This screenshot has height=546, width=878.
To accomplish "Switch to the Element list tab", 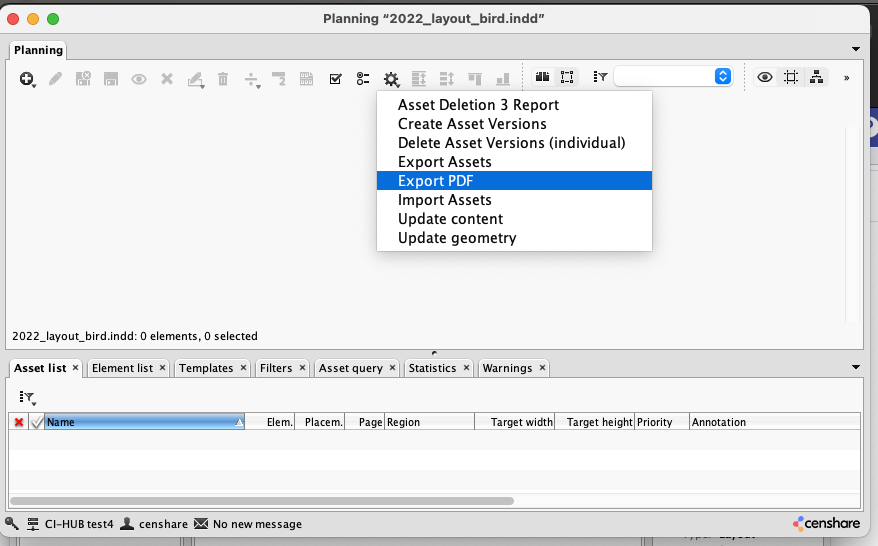I will click(122, 368).
